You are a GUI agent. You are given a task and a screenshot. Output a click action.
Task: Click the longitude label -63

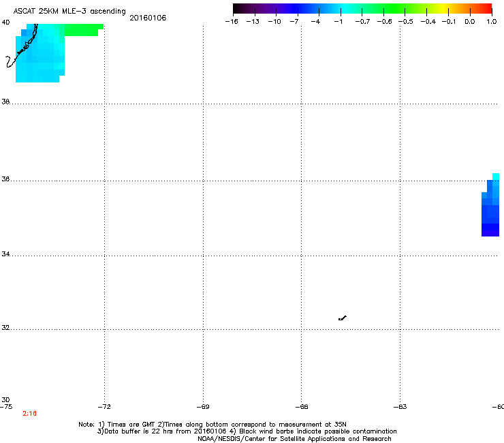[x=400, y=406]
